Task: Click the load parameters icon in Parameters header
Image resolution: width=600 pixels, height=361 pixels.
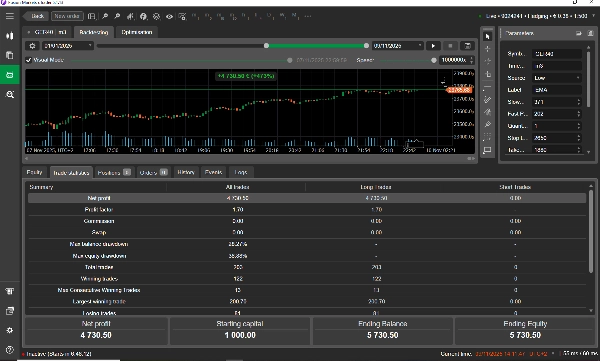Action: coord(579,33)
